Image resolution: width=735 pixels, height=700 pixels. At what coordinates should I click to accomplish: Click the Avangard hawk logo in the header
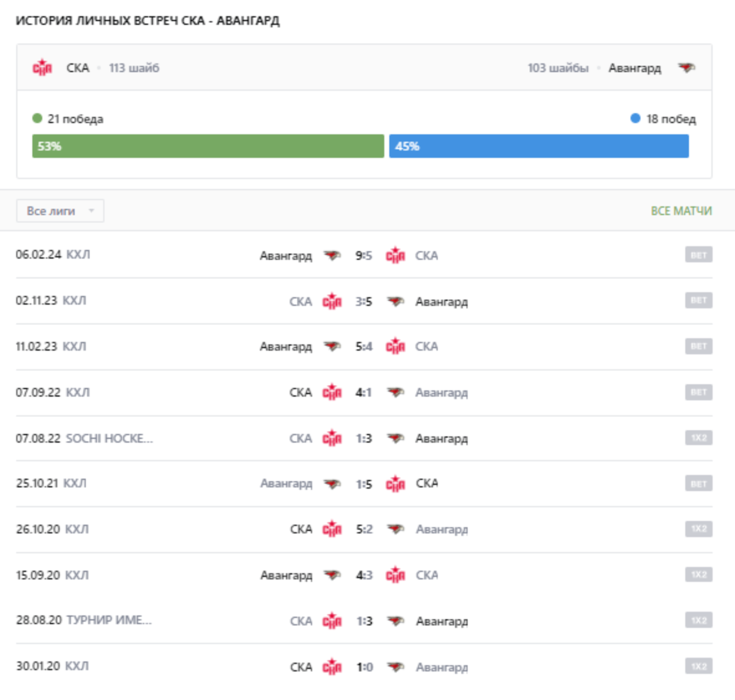click(686, 68)
